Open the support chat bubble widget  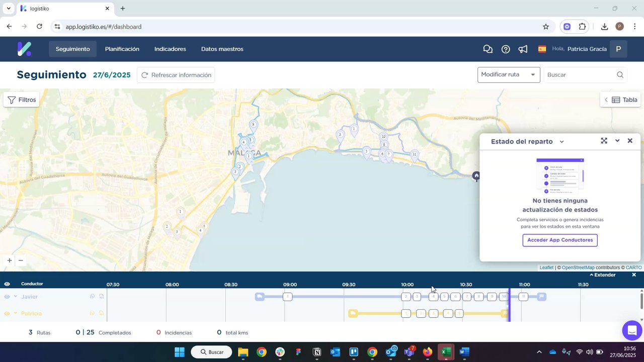pos(632,330)
